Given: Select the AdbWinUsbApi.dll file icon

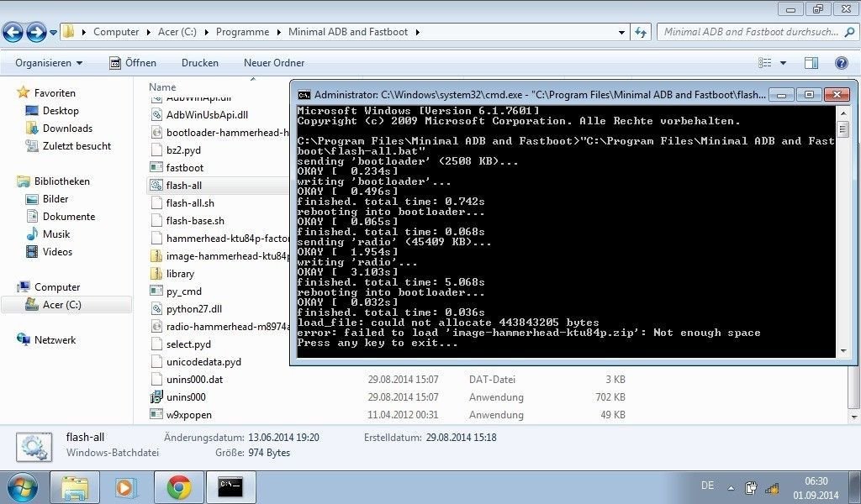Looking at the screenshot, I should tap(156, 115).
